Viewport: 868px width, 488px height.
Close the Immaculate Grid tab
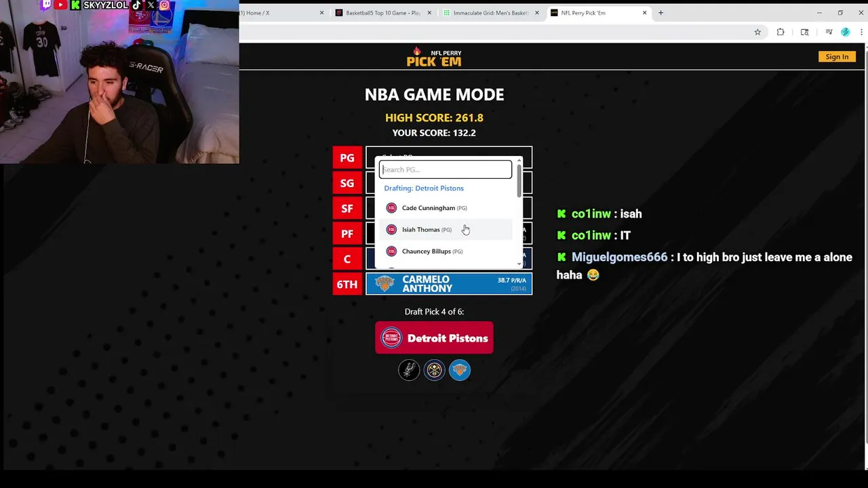pyautogui.click(x=536, y=13)
